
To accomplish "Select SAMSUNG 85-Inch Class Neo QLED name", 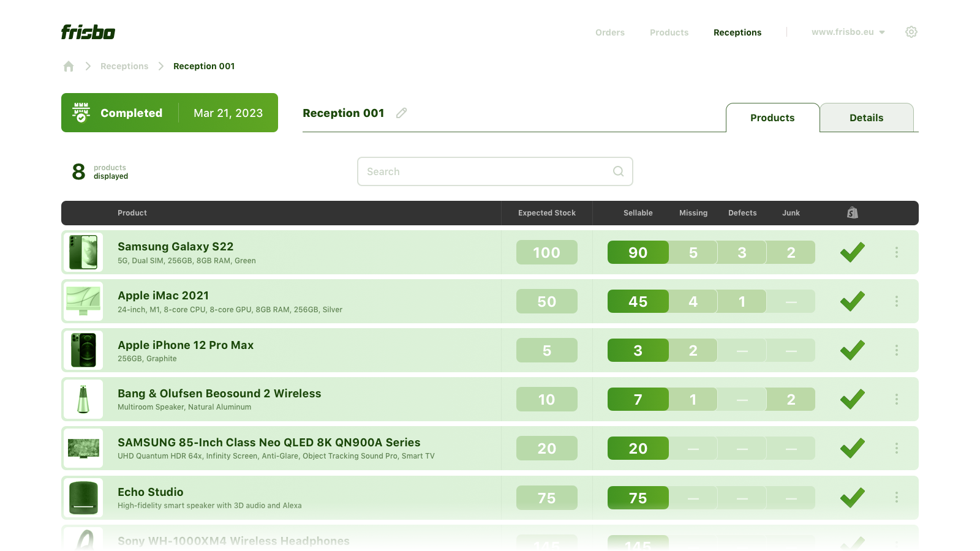I will [269, 443].
